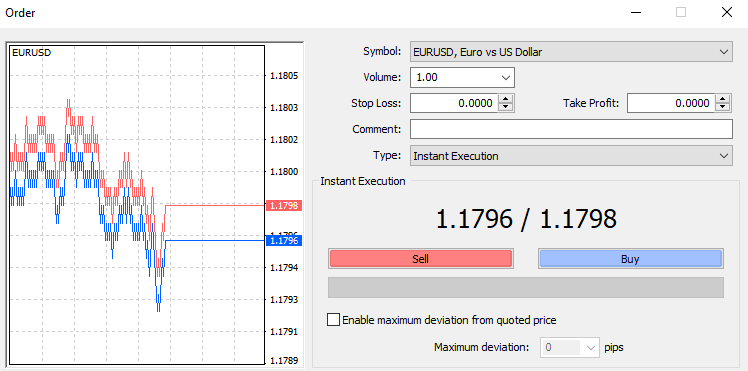This screenshot has height=371, width=748.
Task: Open the Type dropdown Instant Execution
Action: (x=571, y=156)
